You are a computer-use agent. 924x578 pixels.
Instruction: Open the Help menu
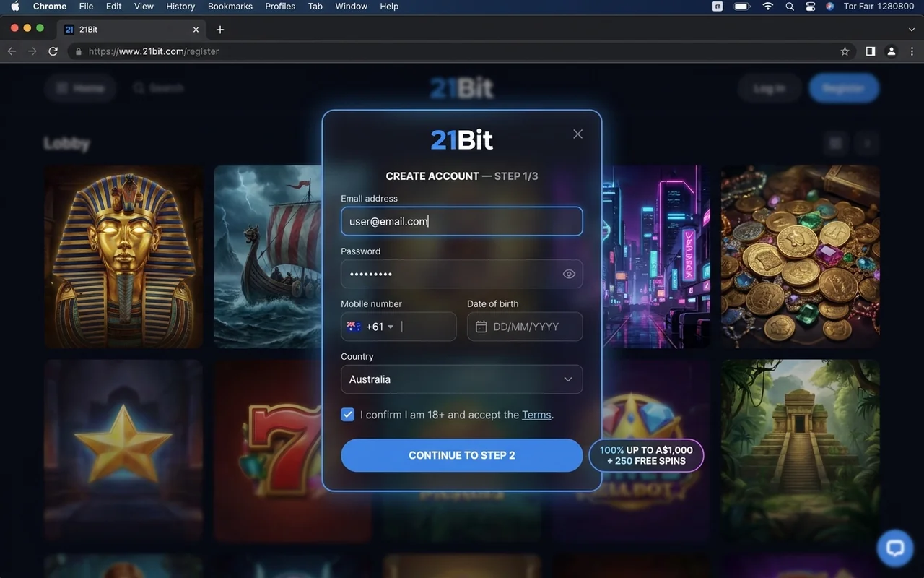(x=389, y=7)
